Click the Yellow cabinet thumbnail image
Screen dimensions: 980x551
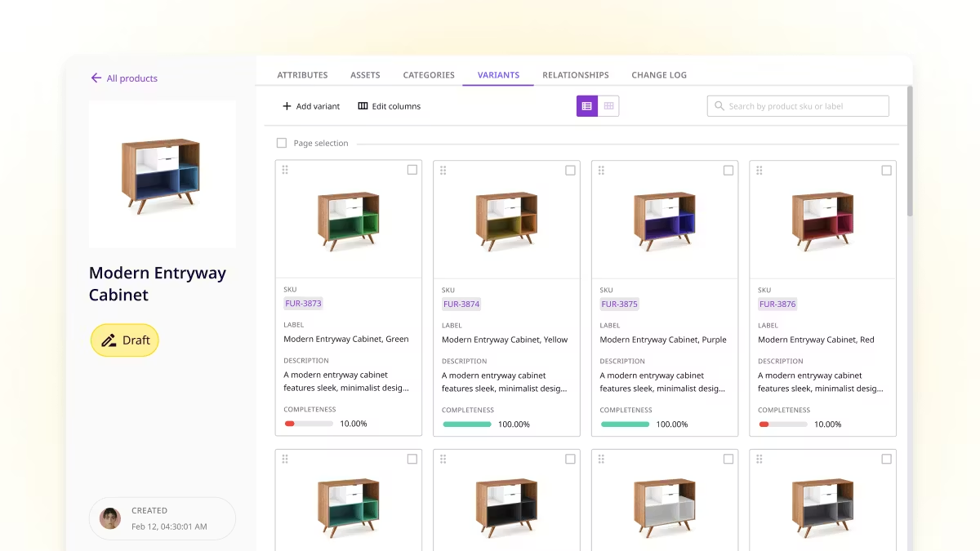506,221
